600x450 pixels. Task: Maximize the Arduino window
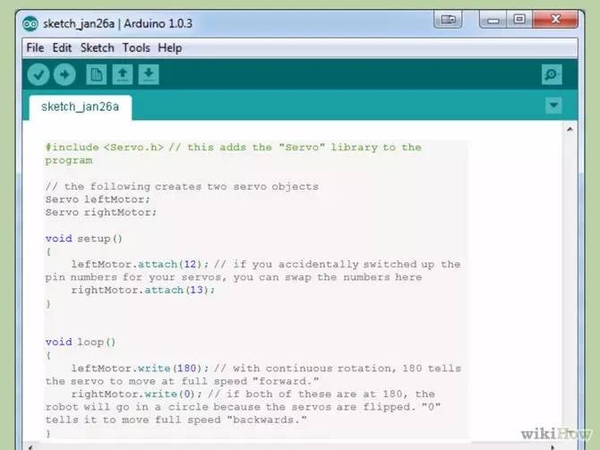click(x=519, y=20)
